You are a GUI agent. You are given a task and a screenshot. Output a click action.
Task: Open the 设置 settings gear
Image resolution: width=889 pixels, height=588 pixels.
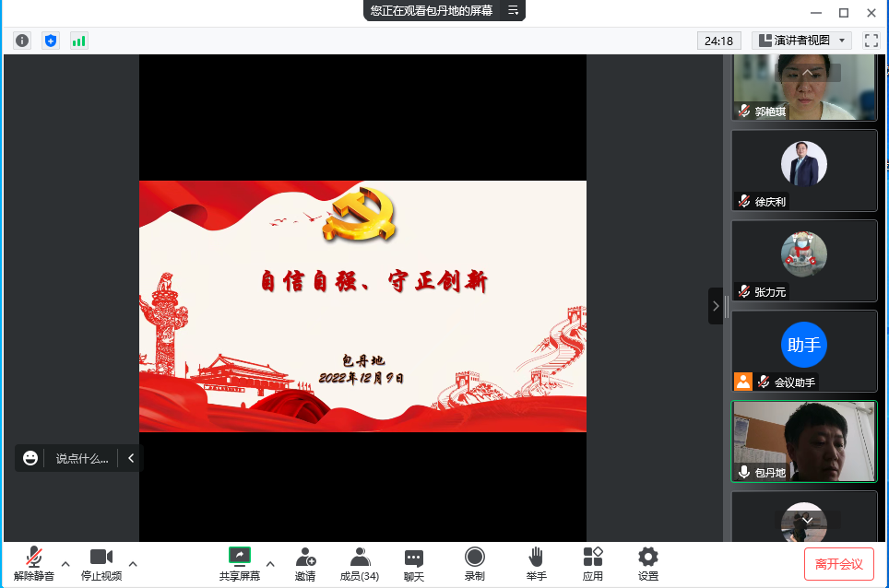(x=648, y=563)
